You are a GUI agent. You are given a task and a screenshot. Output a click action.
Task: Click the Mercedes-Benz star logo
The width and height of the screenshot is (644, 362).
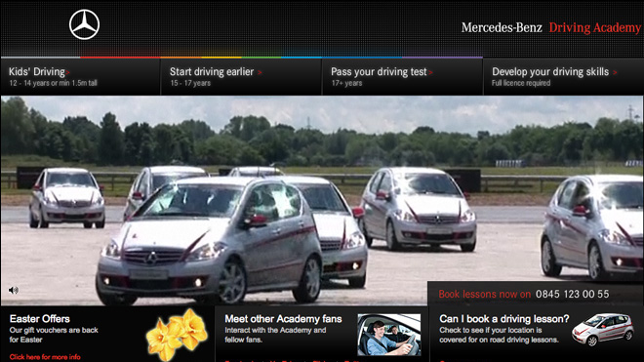point(84,25)
